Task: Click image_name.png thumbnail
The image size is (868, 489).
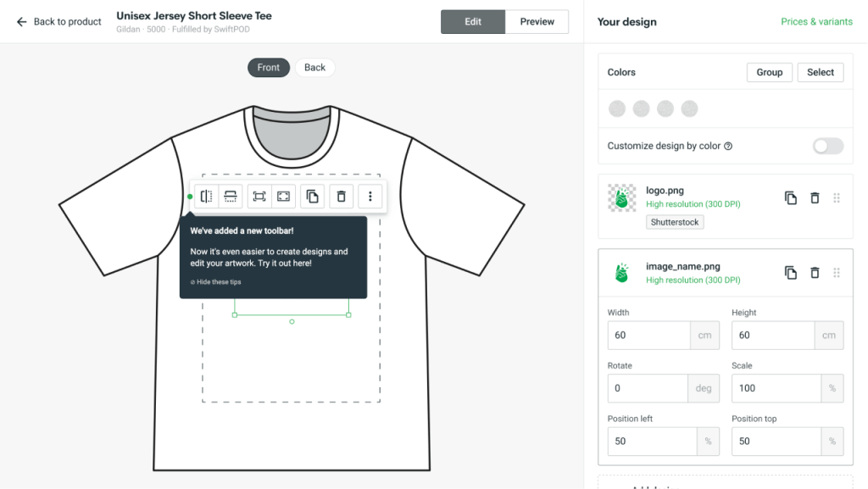Action: [x=621, y=273]
